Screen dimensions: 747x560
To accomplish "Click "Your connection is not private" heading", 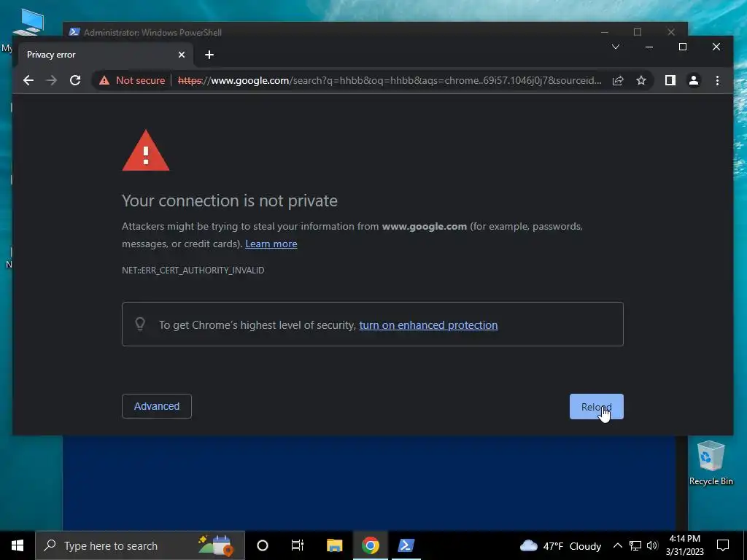I will pos(230,201).
